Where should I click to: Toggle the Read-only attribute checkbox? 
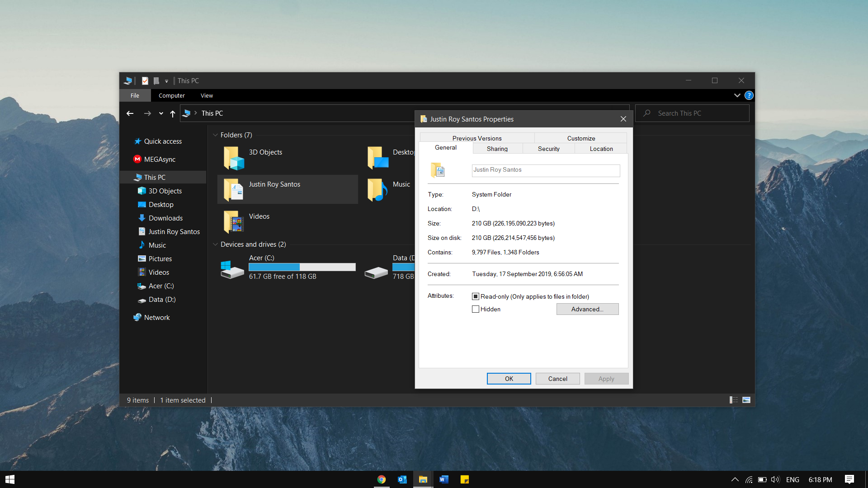[476, 296]
